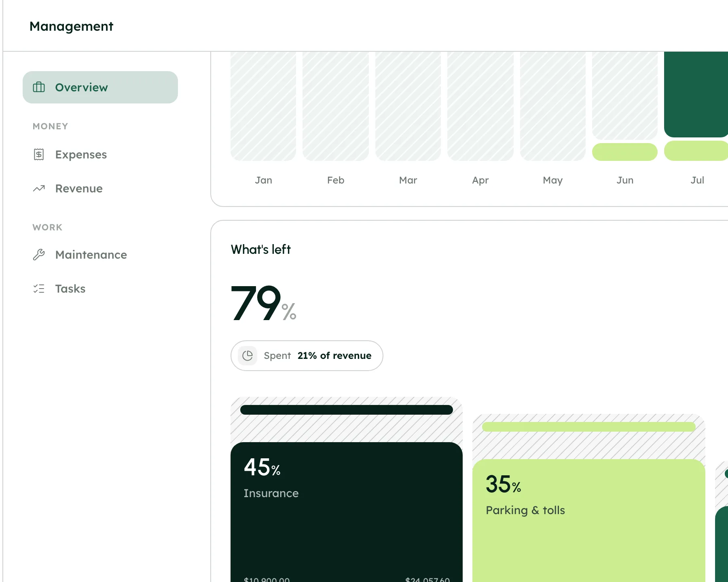
Task: Click the Management title
Action: (71, 26)
